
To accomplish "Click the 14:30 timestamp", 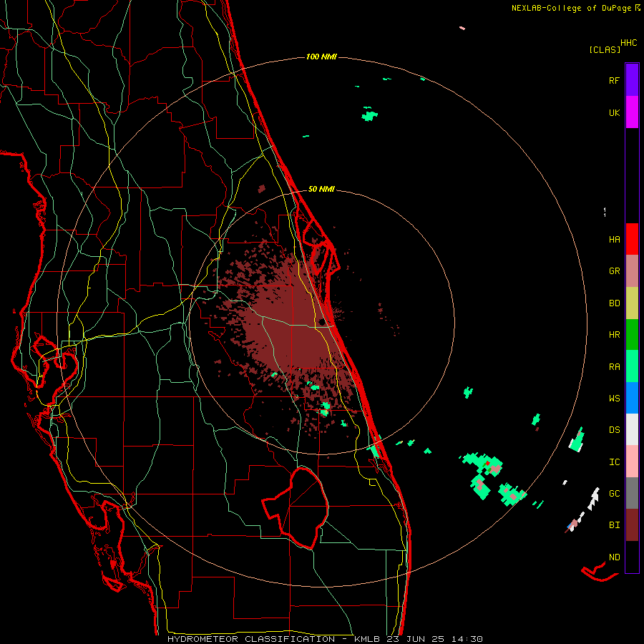I will tap(467, 639).
